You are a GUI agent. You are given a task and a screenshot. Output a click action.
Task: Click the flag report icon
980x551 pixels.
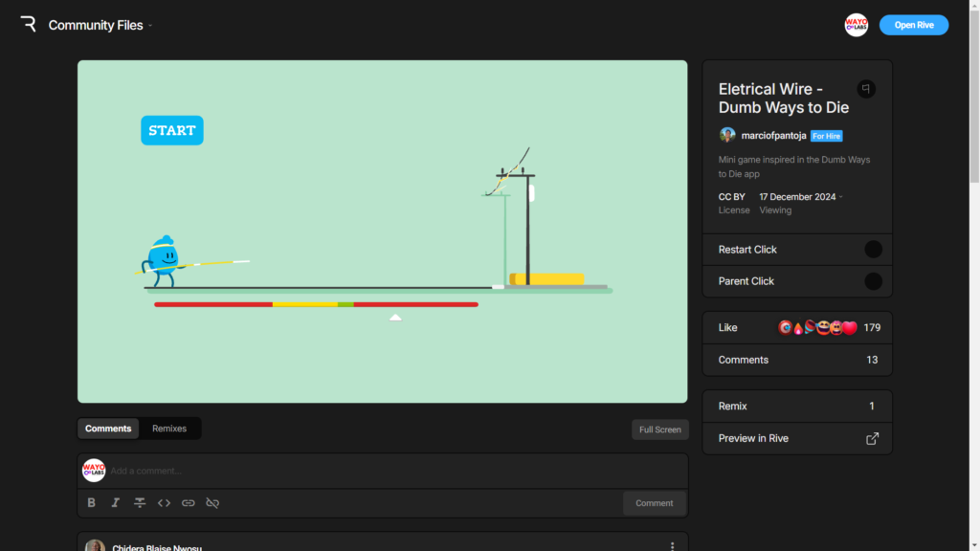pyautogui.click(x=866, y=88)
